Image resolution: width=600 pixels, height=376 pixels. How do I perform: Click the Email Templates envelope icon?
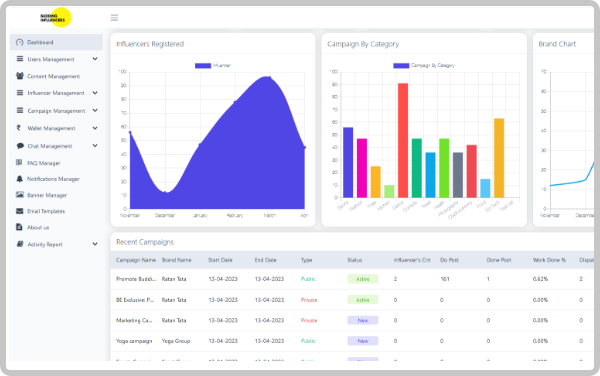tap(20, 211)
